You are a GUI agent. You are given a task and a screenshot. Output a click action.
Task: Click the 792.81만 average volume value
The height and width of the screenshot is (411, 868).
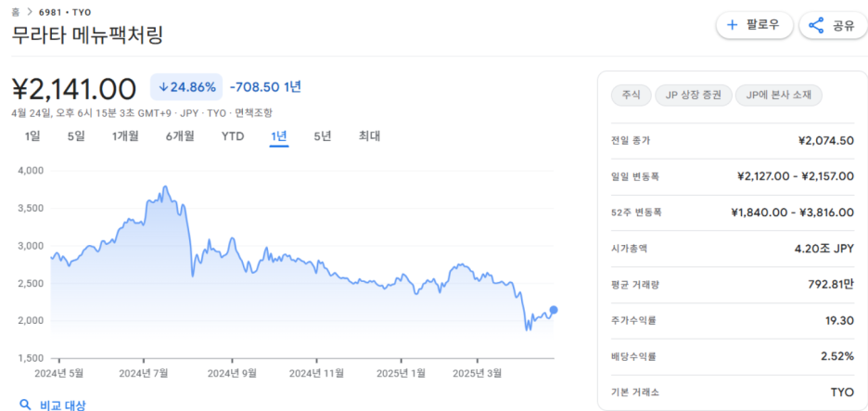pyautogui.click(x=831, y=285)
